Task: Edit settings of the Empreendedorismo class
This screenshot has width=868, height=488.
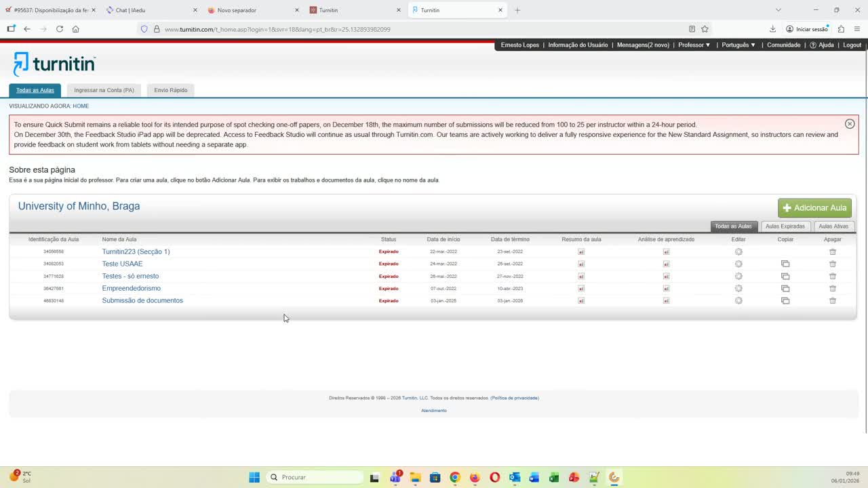Action: pyautogui.click(x=738, y=288)
